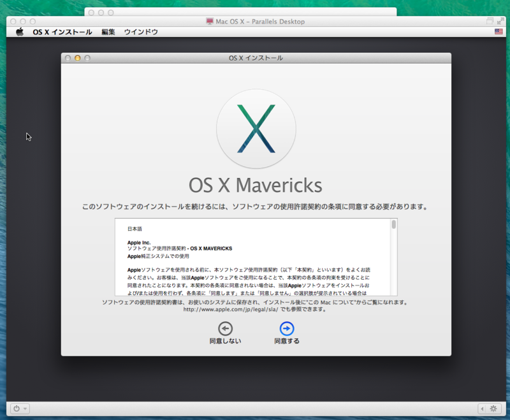This screenshot has height=420, width=510.
Task: Click the 同意しない label
Action: pos(225,341)
